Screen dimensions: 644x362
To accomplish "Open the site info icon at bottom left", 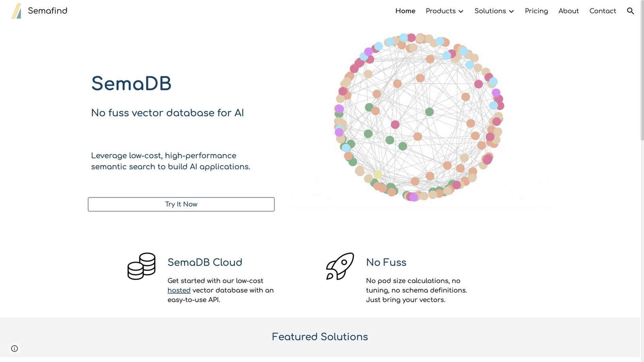I will pos(14,349).
